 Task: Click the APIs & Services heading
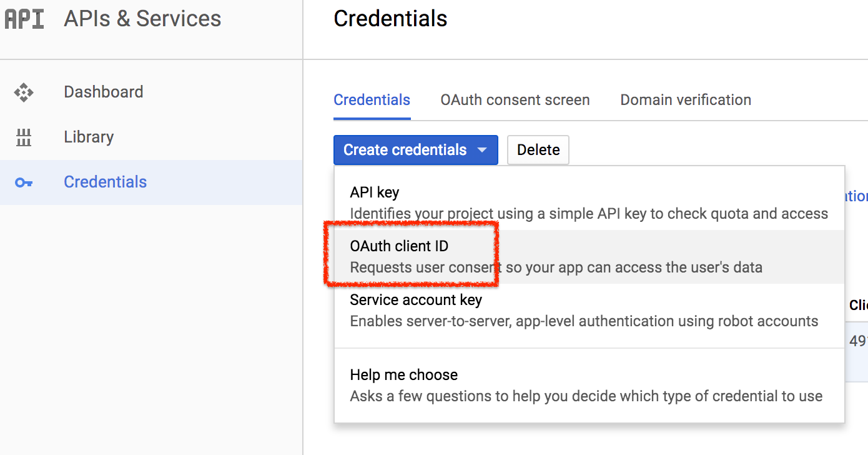[x=142, y=19]
